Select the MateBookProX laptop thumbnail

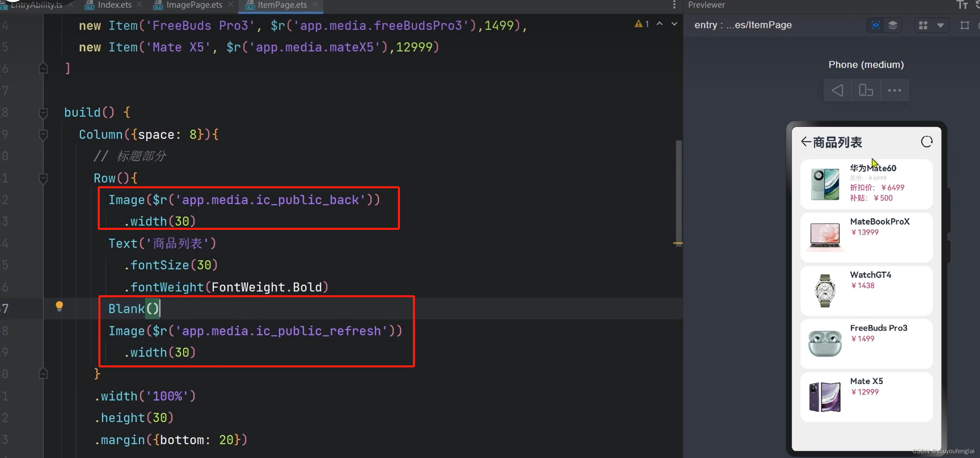[x=824, y=238]
